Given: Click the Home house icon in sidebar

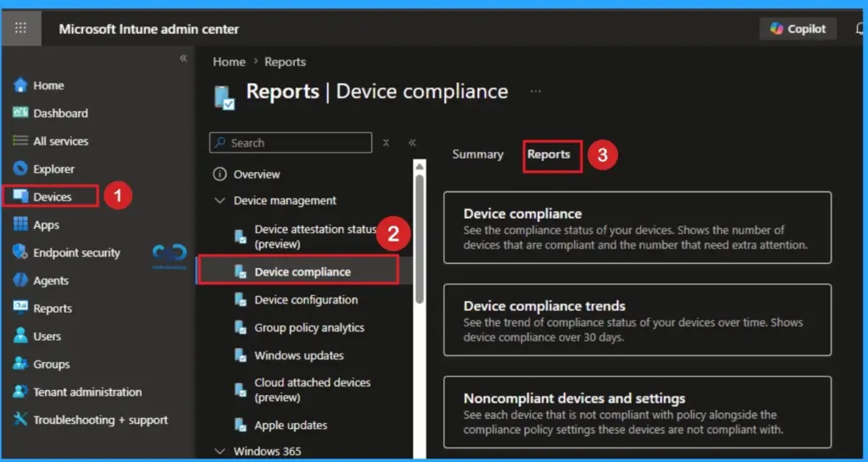Looking at the screenshot, I should point(20,86).
